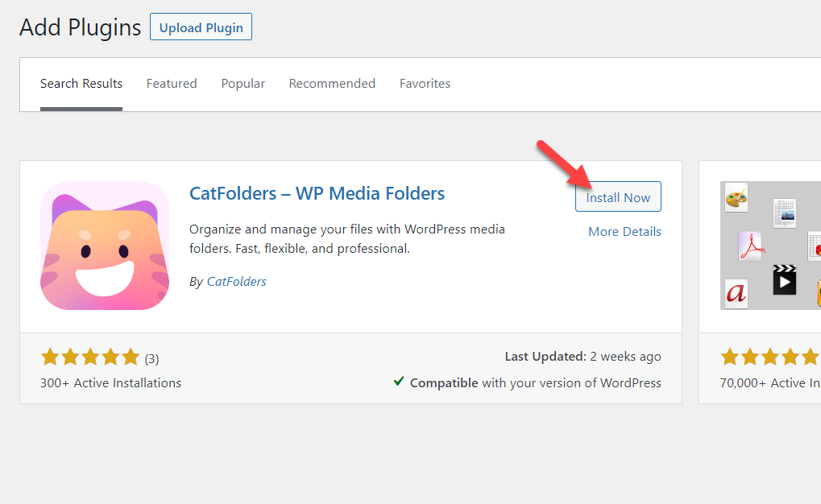Viewport: 821px width, 504px height.
Task: Click the Compatible with your version text
Action: [535, 383]
